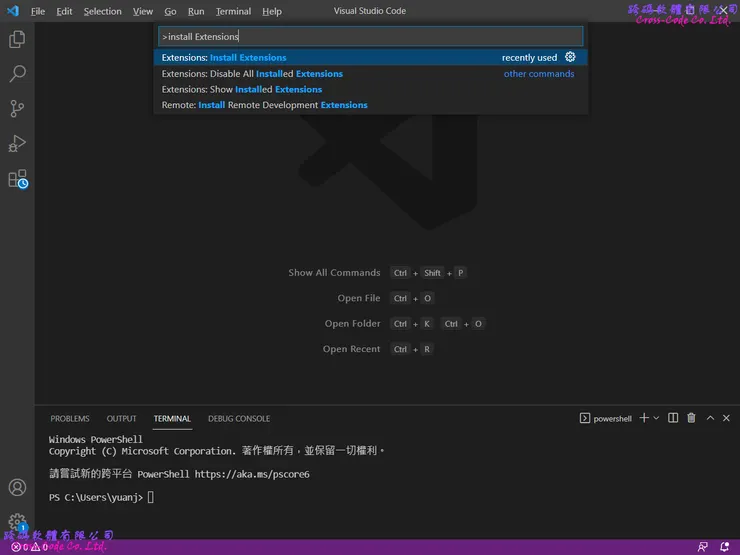This screenshot has height=555, width=740.
Task: Open the Explorer view in activity bar
Action: 17,39
